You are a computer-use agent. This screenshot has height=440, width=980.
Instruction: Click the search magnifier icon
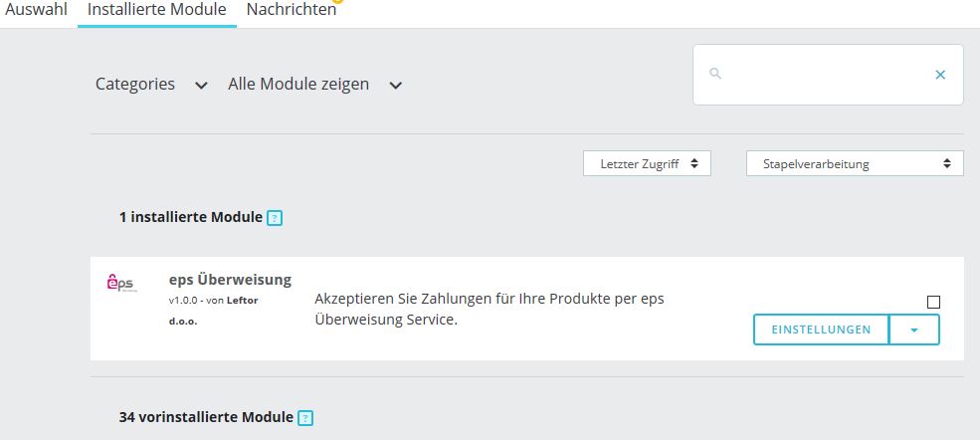coord(715,74)
